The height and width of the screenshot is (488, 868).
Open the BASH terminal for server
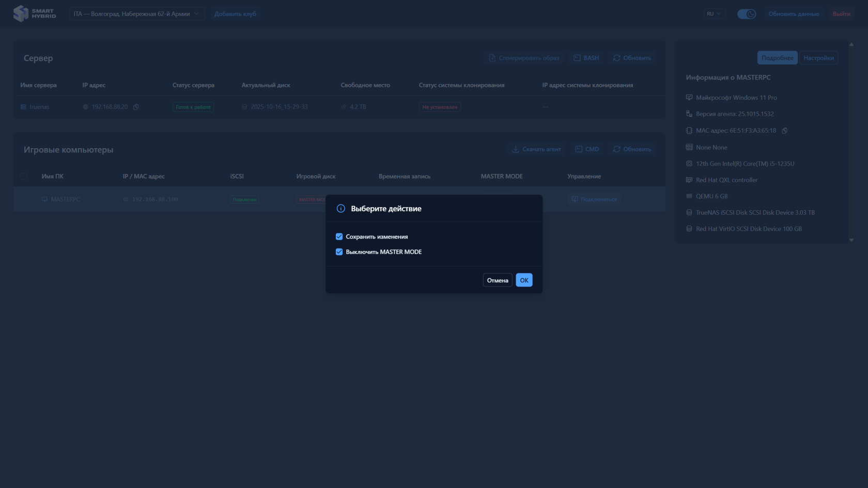586,58
